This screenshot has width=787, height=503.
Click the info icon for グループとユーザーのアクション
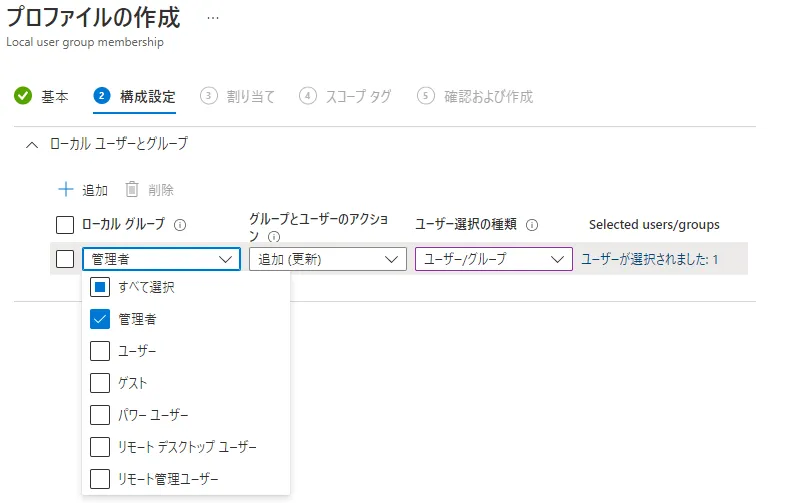point(274,236)
